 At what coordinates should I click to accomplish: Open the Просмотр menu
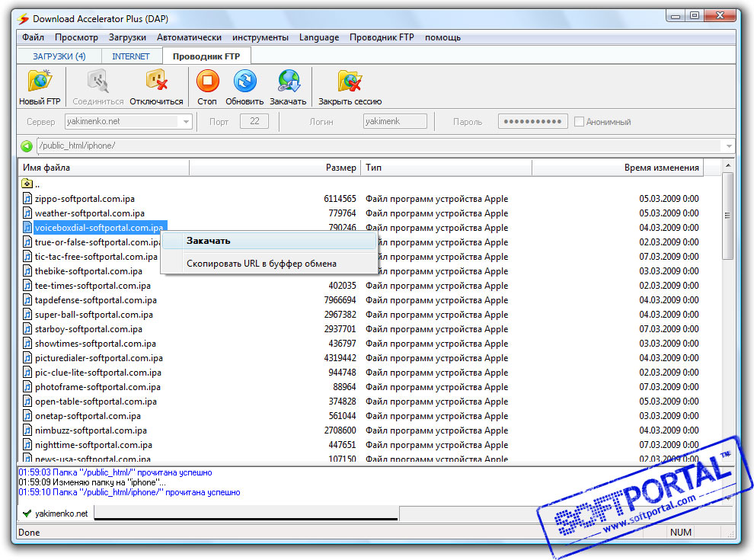(76, 37)
